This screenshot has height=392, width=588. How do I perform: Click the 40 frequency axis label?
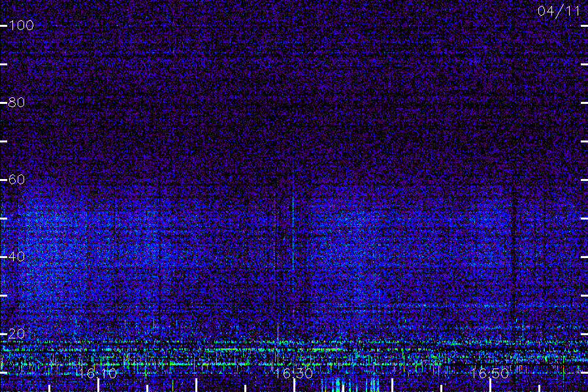(x=16, y=257)
